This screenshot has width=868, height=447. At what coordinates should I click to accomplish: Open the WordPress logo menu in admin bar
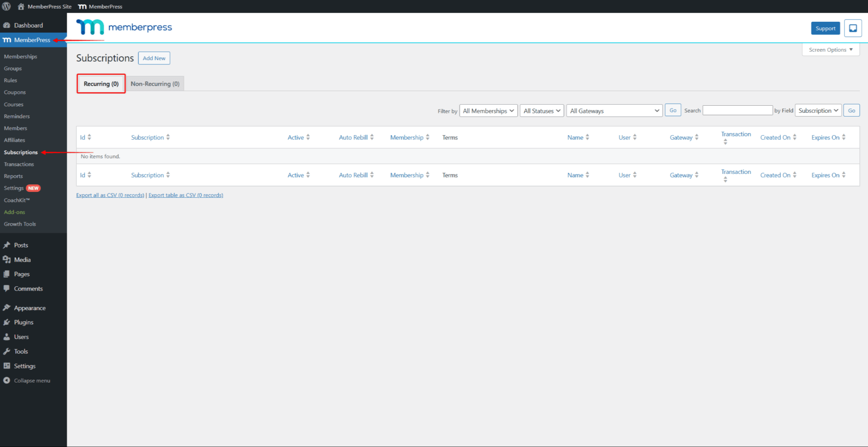(x=6, y=6)
